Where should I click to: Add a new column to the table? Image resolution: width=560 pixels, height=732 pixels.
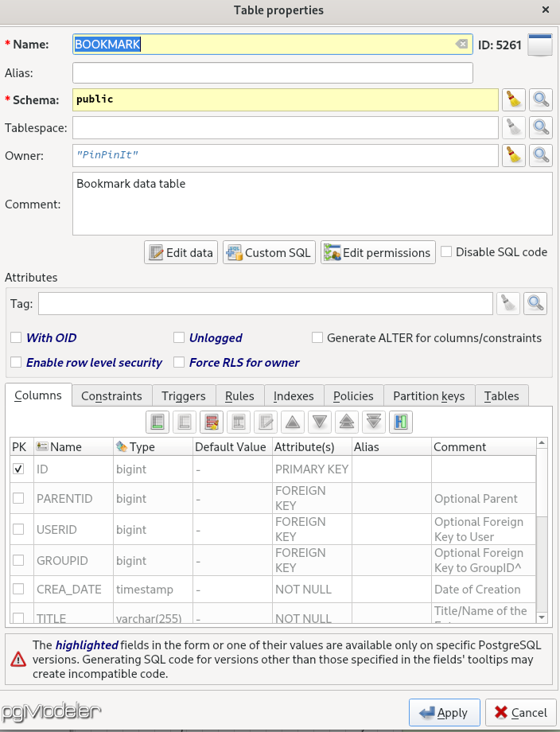(157, 422)
